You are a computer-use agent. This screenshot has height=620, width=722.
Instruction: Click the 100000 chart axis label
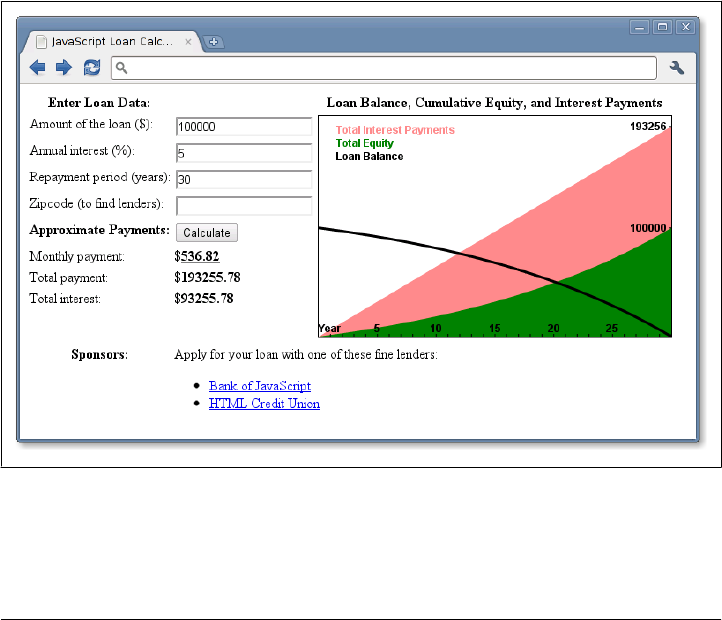(648, 228)
